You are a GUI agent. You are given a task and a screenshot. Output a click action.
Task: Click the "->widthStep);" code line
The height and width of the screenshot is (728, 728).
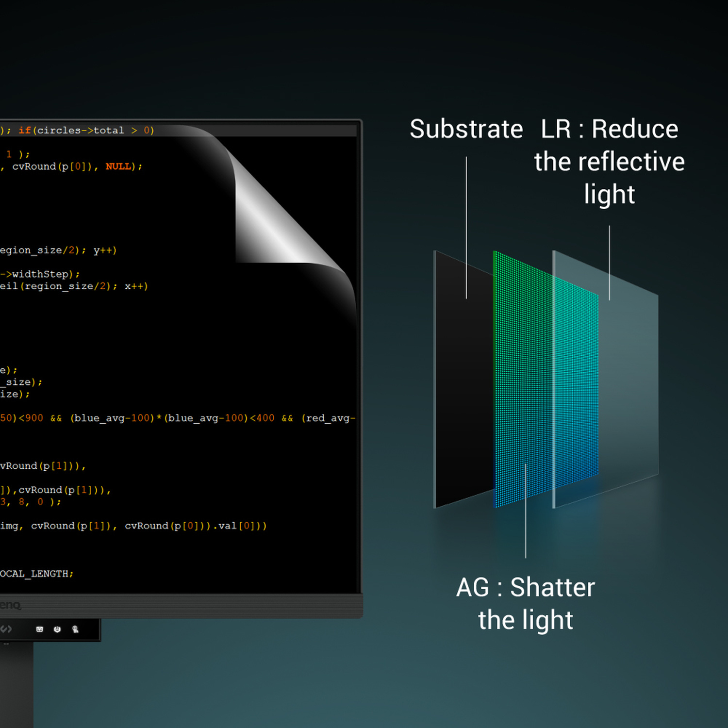pyautogui.click(x=40, y=274)
